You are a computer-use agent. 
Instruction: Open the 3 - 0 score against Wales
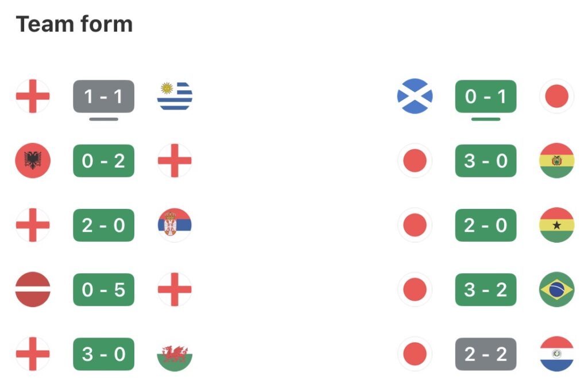coord(103,354)
